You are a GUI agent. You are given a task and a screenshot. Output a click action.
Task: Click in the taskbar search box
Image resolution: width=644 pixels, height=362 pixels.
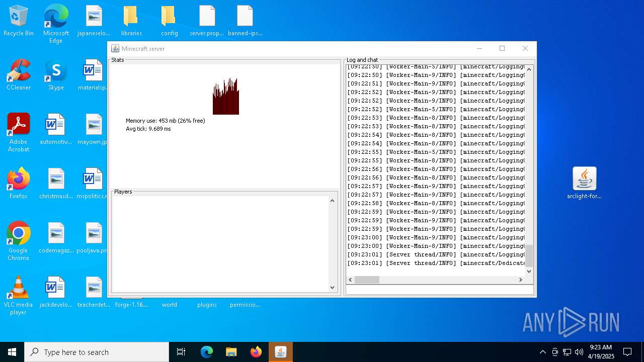(x=97, y=352)
